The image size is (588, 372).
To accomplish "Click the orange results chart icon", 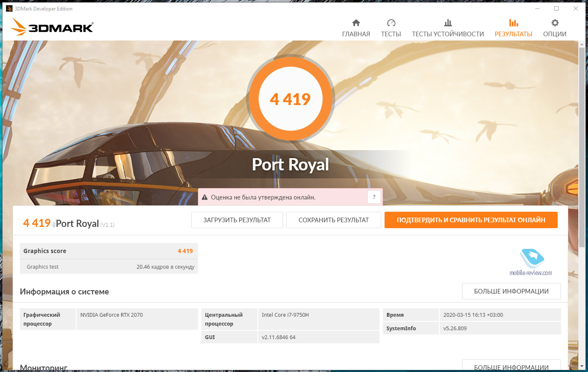I will click(513, 23).
